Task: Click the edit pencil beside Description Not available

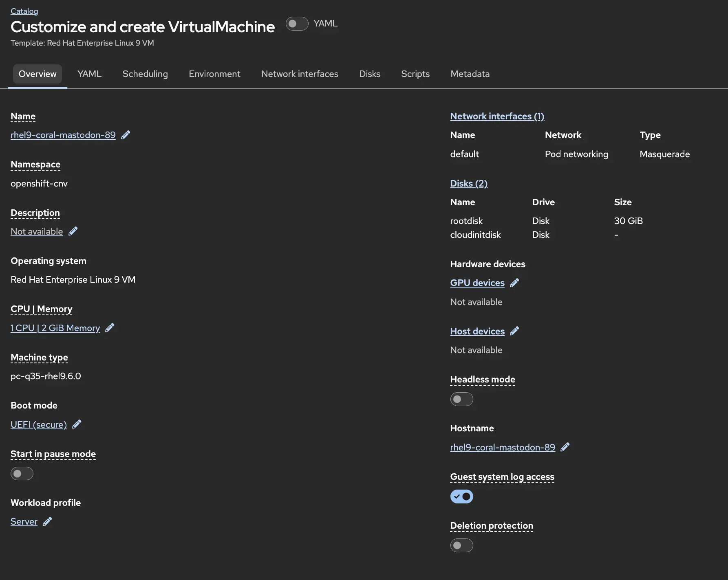Action: pos(73,231)
